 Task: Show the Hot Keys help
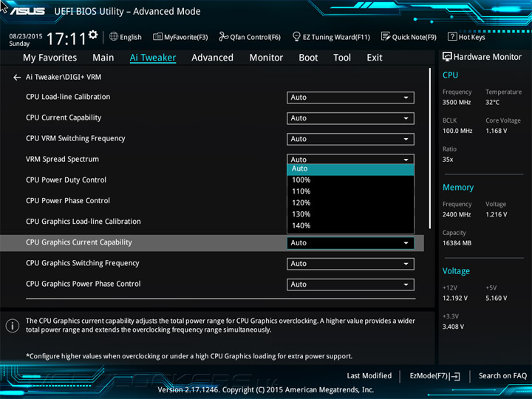[x=466, y=37]
